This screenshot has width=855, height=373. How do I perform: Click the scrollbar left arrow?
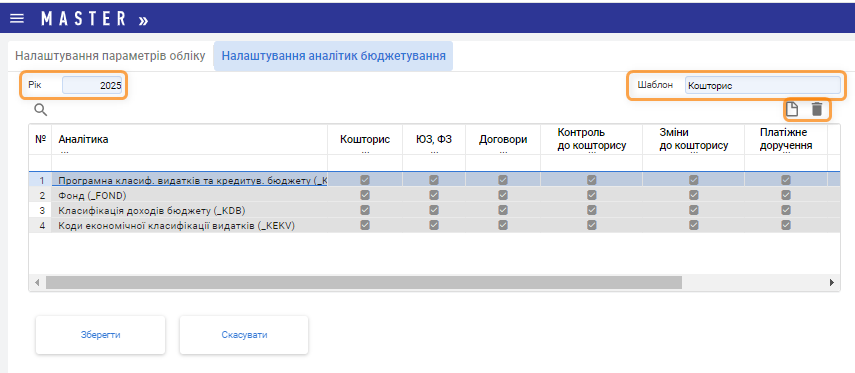(37, 282)
